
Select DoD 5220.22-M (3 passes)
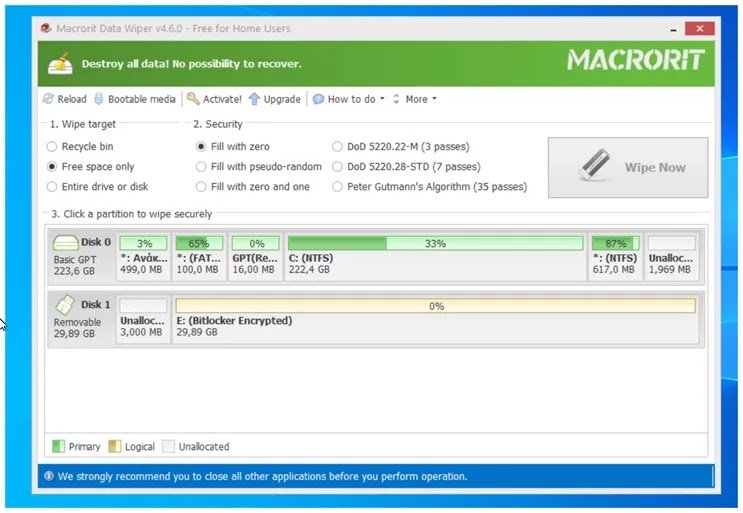coord(337,147)
